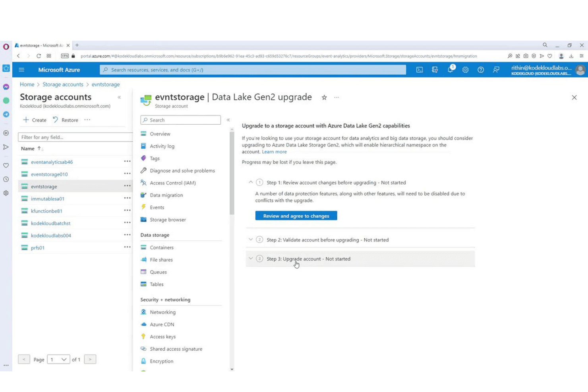Open the Learn more link

pyautogui.click(x=274, y=152)
